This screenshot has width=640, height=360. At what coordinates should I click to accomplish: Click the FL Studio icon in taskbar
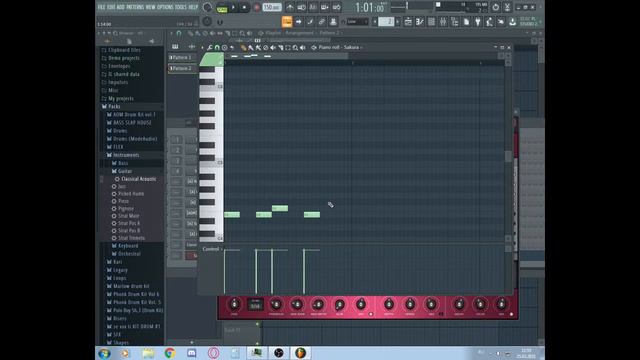pyautogui.click(x=300, y=353)
